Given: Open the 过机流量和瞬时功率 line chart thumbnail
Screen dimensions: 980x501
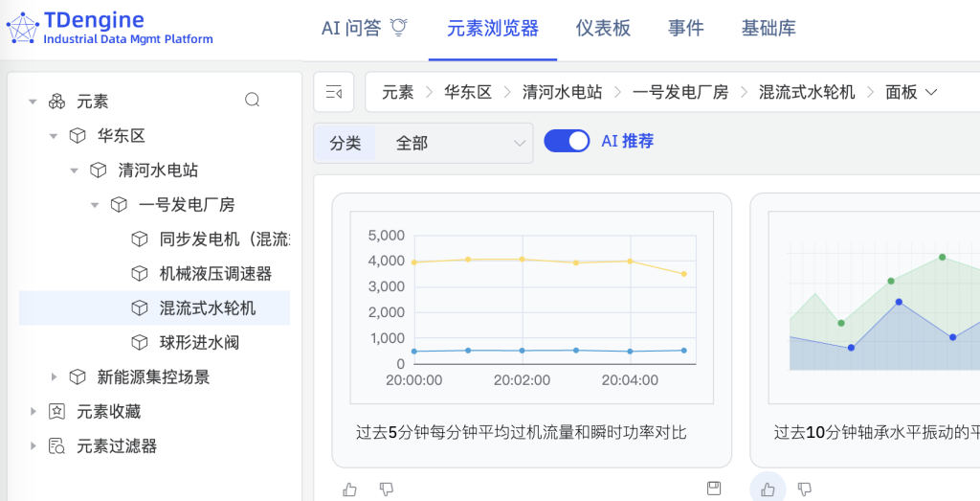Looking at the screenshot, I should [x=532, y=307].
